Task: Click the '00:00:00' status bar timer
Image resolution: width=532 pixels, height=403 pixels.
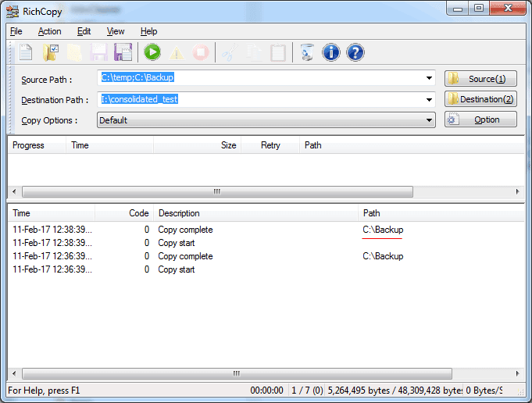Action: [x=266, y=391]
